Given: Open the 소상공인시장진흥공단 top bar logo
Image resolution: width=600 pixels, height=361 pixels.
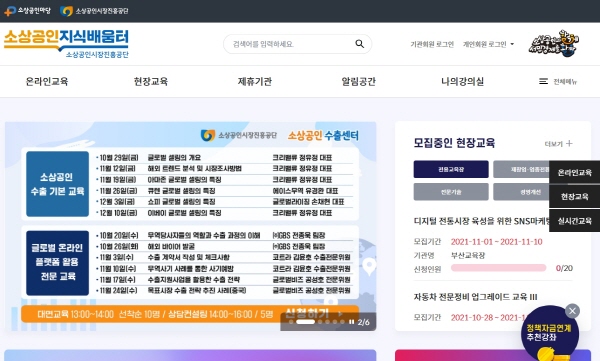Looking at the screenshot, I should tap(94, 11).
